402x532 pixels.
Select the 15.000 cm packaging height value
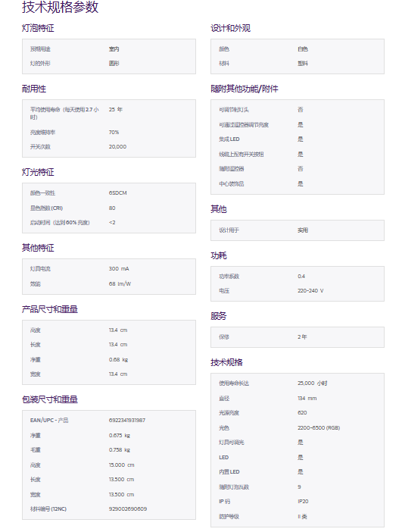[x=121, y=465]
